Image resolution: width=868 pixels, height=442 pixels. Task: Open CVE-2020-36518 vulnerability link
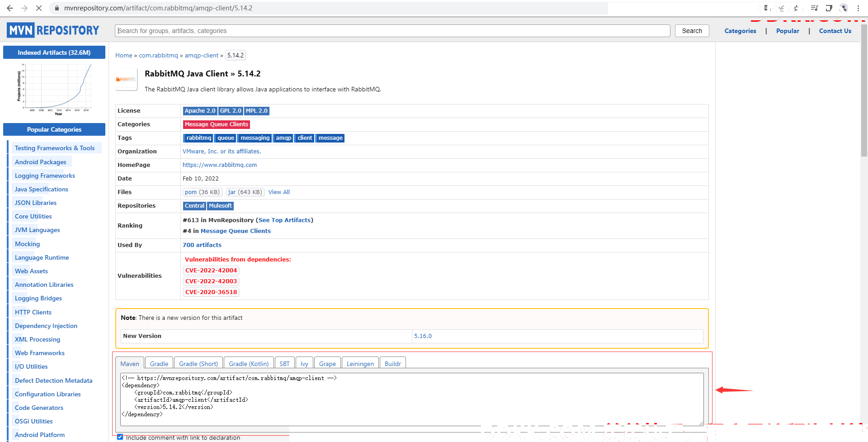(211, 292)
